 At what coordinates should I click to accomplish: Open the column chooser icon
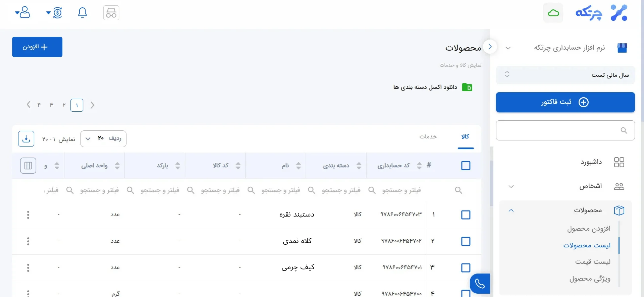tap(28, 166)
